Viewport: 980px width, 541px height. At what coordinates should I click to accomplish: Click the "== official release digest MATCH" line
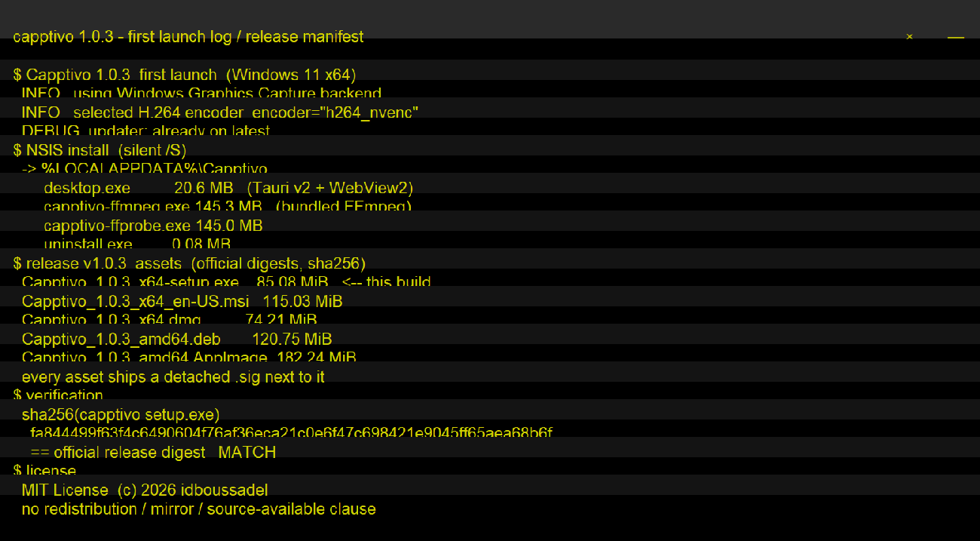tap(153, 452)
